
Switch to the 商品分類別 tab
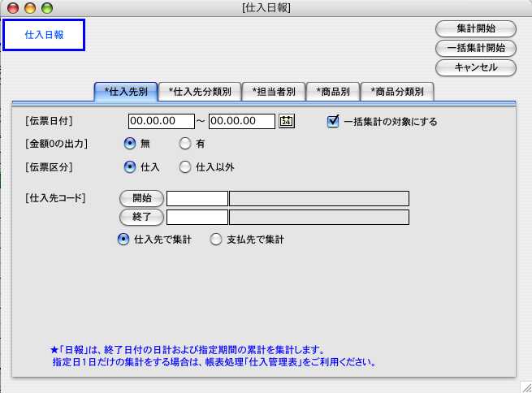[x=397, y=91]
